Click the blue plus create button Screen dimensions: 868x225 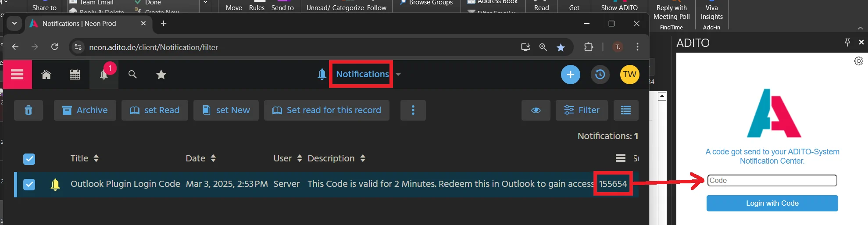click(570, 75)
